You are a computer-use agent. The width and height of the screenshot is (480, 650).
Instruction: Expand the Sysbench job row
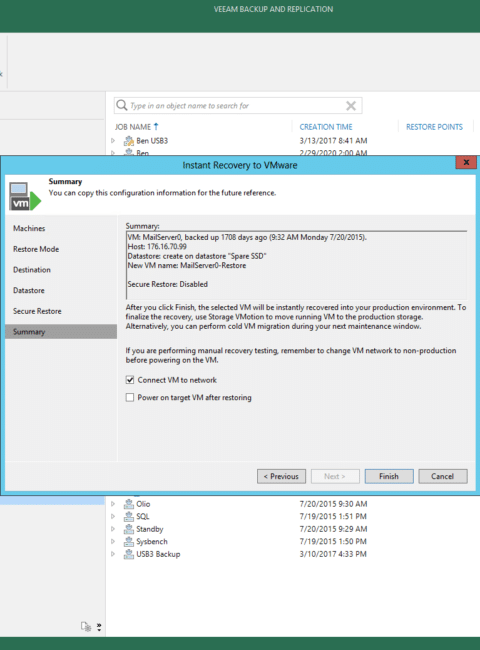point(113,541)
